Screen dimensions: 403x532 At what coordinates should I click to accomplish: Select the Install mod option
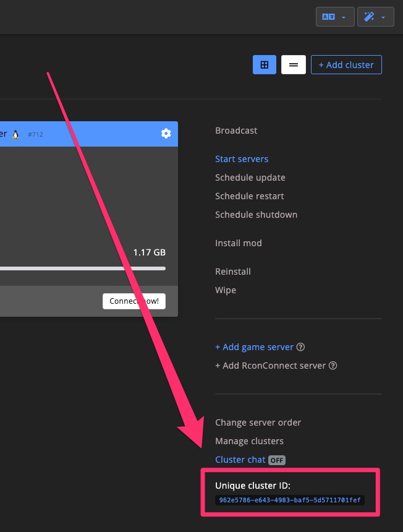pos(238,243)
